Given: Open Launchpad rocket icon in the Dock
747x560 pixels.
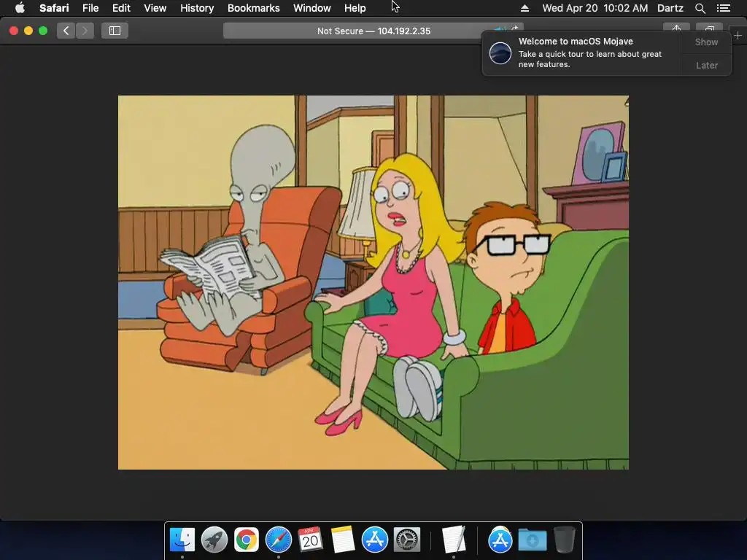Looking at the screenshot, I should click(214, 540).
